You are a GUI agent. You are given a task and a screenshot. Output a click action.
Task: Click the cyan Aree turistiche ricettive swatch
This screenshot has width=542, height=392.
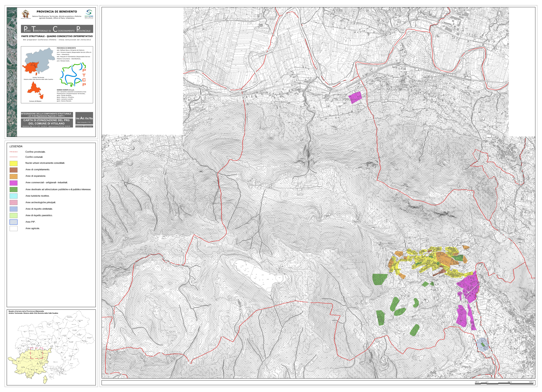(14, 196)
